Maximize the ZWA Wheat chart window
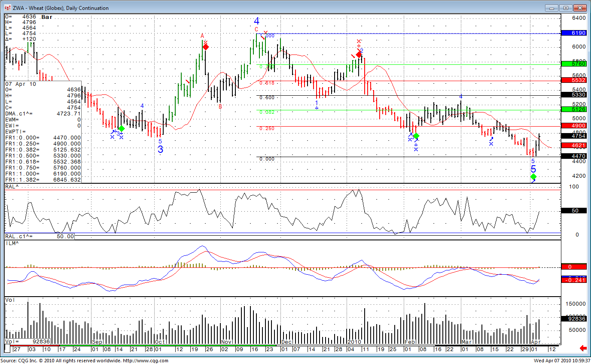The width and height of the screenshot is (591, 364). click(x=567, y=8)
